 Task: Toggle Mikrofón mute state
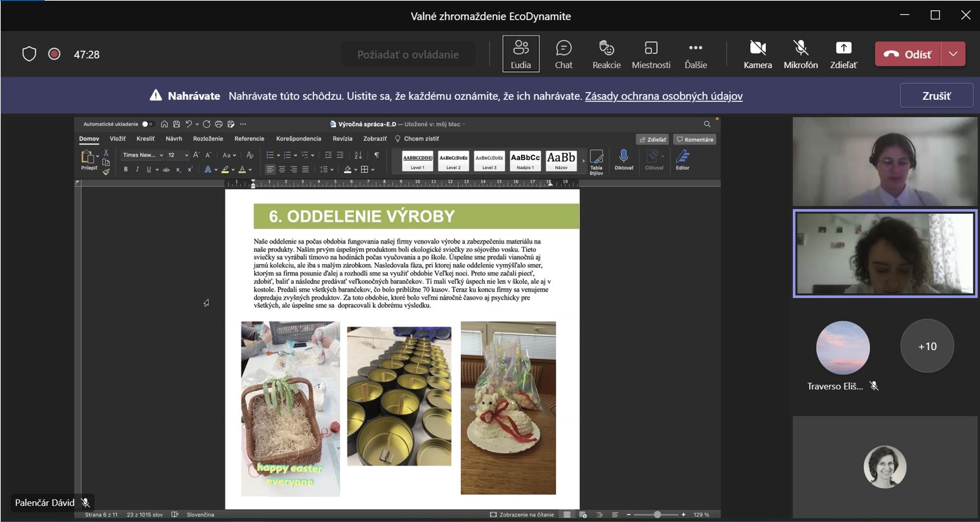[x=801, y=54]
